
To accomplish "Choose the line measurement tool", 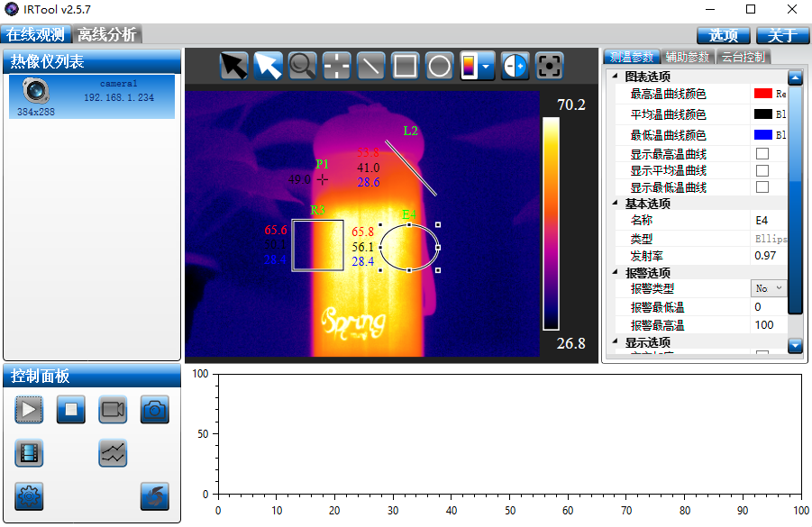I will click(x=370, y=66).
